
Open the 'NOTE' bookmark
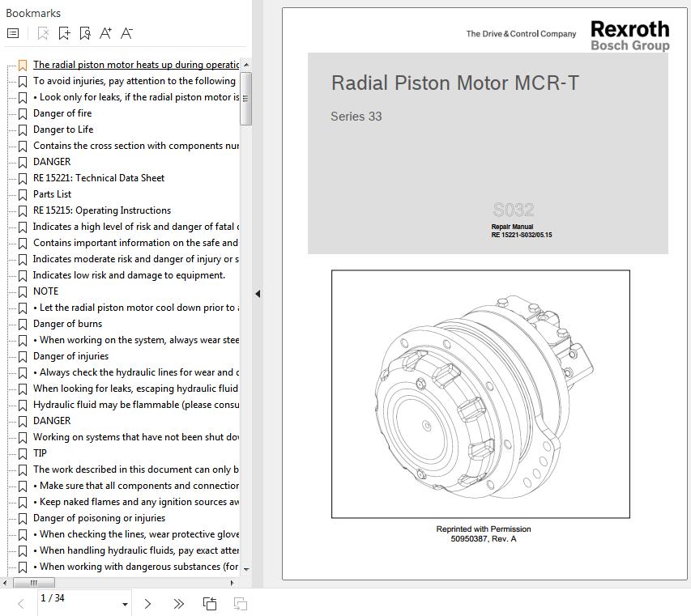(x=46, y=291)
